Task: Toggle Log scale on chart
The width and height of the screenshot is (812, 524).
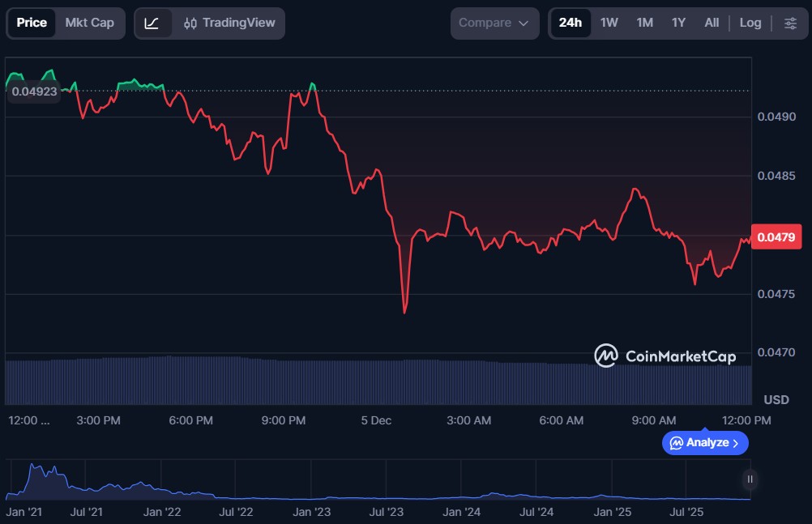Action: pos(750,23)
